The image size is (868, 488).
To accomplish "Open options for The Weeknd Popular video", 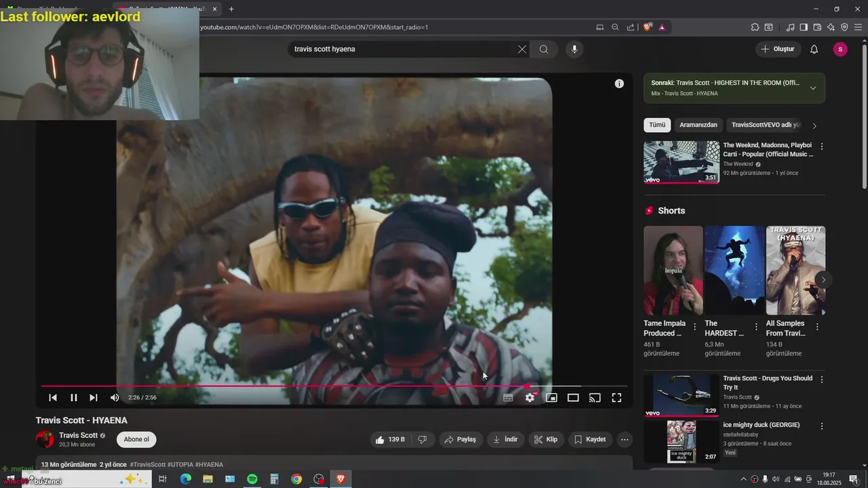I will [822, 146].
